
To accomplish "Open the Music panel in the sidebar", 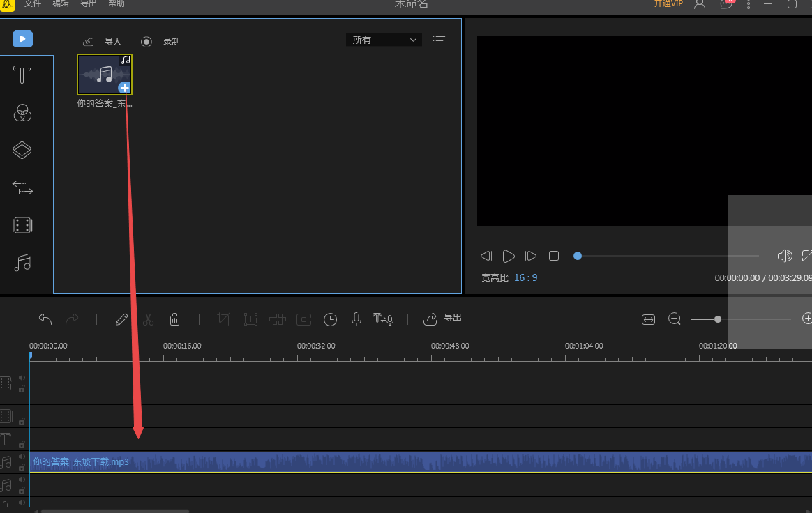I will (x=22, y=263).
